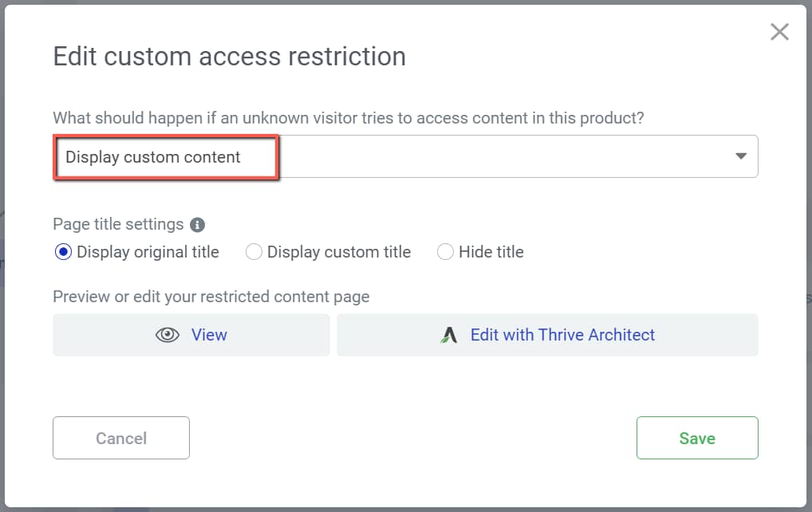This screenshot has height=512, width=812.
Task: Click the 'View' text label
Action: tap(209, 335)
